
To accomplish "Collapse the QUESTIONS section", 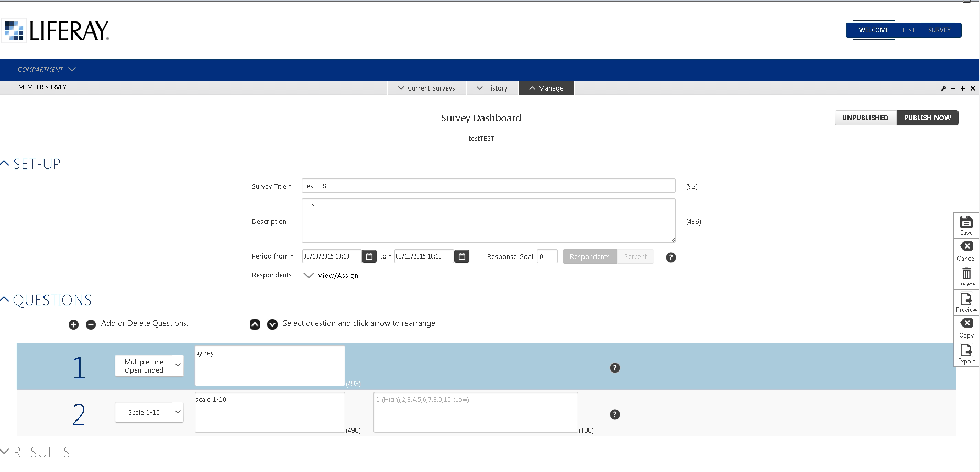I will (x=46, y=300).
